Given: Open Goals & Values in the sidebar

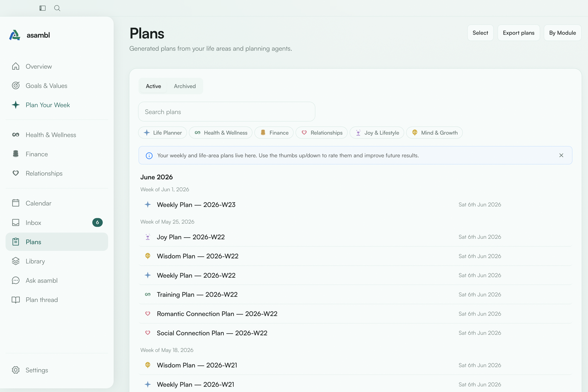Looking at the screenshot, I should [x=57, y=86].
